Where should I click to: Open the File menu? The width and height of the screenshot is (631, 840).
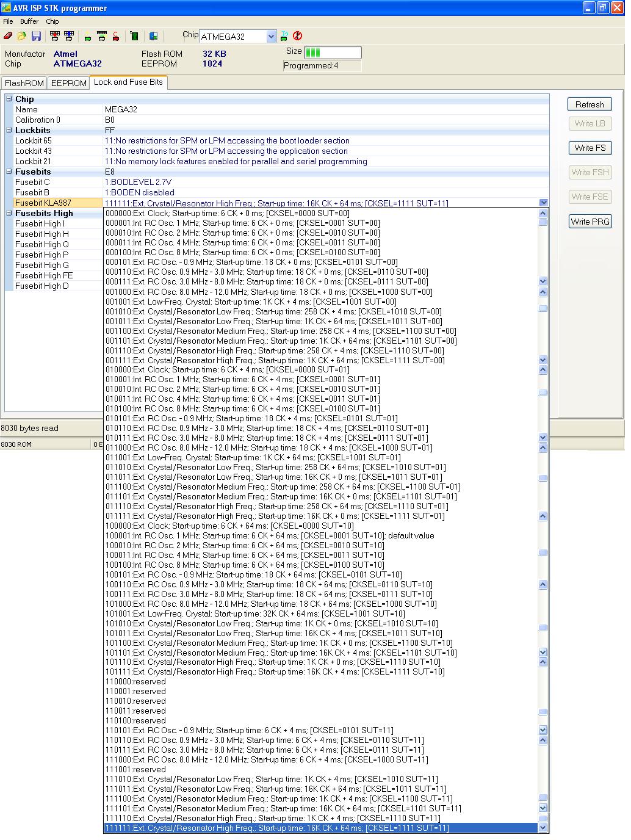8,21
